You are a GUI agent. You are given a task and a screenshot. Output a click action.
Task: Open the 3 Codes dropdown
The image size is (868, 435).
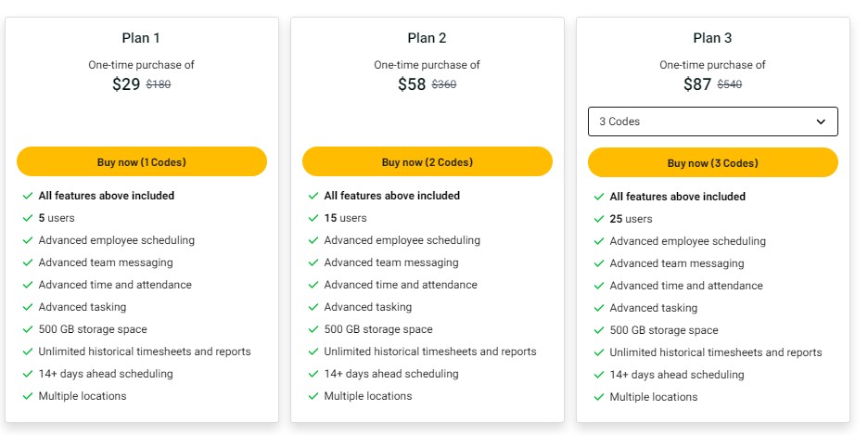pos(712,122)
